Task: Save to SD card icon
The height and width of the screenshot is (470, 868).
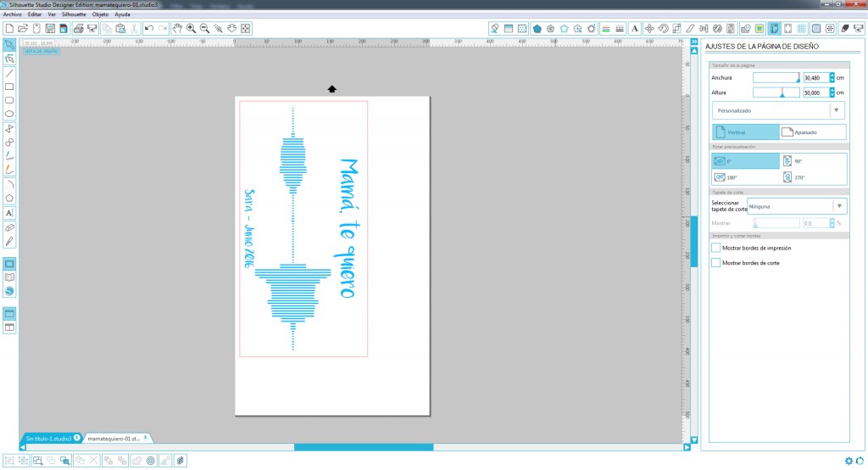Action: click(x=63, y=28)
